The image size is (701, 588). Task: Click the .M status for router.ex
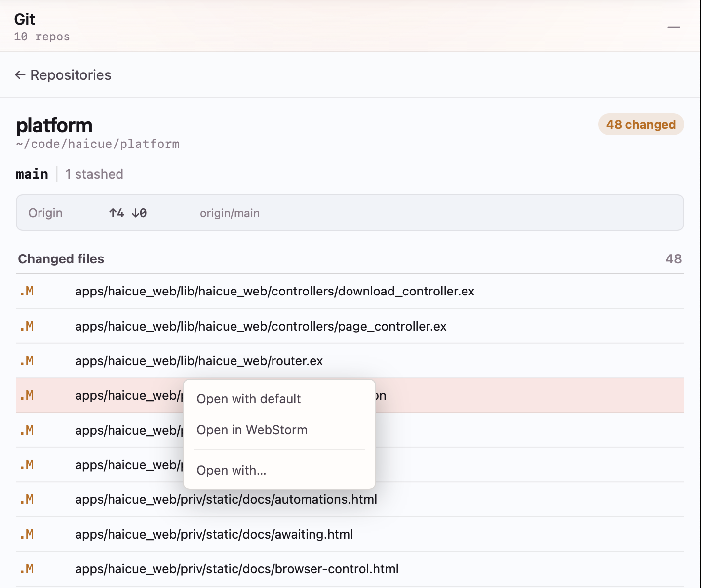click(x=27, y=361)
